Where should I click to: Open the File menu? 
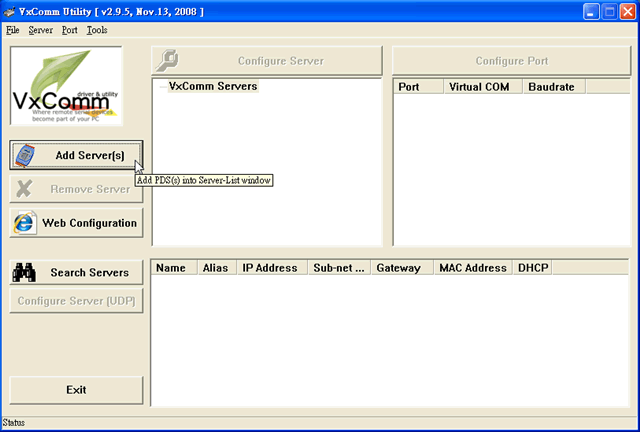click(x=12, y=30)
